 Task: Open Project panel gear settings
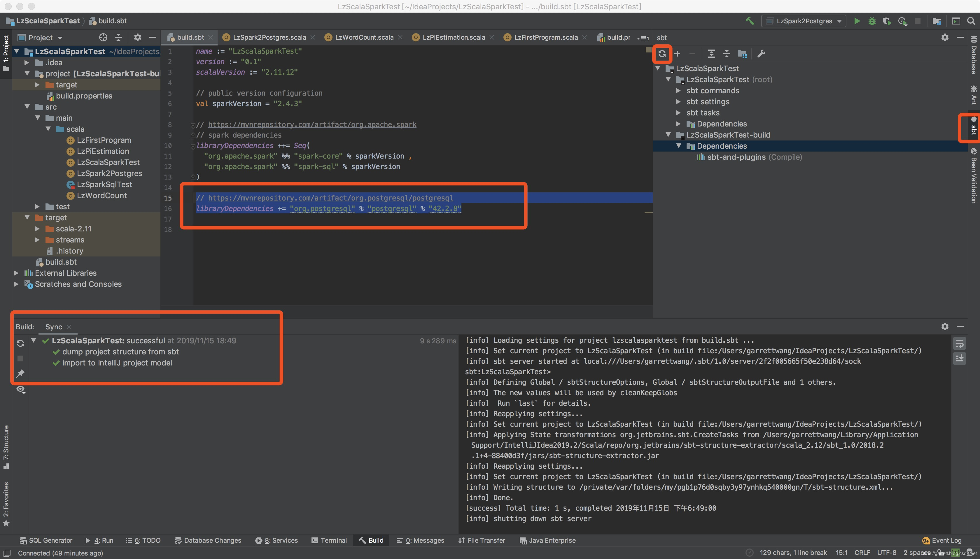point(137,37)
